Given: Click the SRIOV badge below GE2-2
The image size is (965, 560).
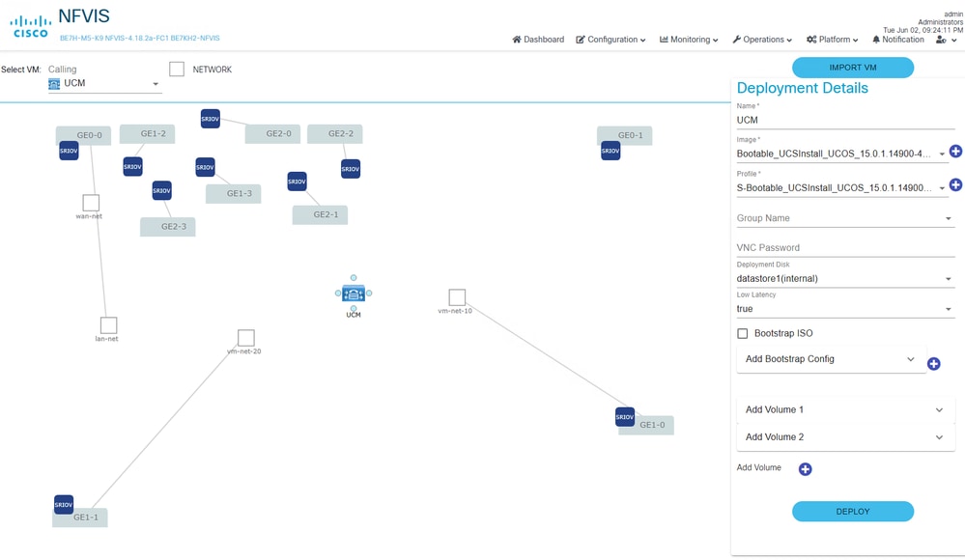Looking at the screenshot, I should tap(351, 169).
